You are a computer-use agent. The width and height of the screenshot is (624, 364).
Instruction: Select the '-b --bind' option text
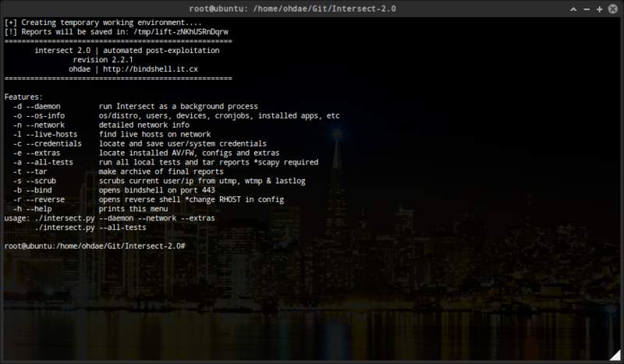(x=32, y=190)
